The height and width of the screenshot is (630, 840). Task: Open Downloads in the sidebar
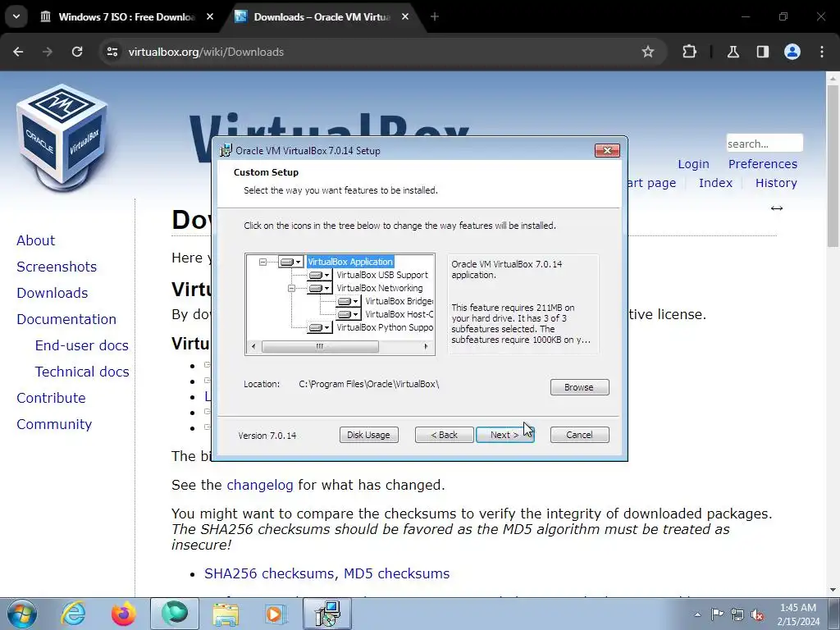pos(52,293)
